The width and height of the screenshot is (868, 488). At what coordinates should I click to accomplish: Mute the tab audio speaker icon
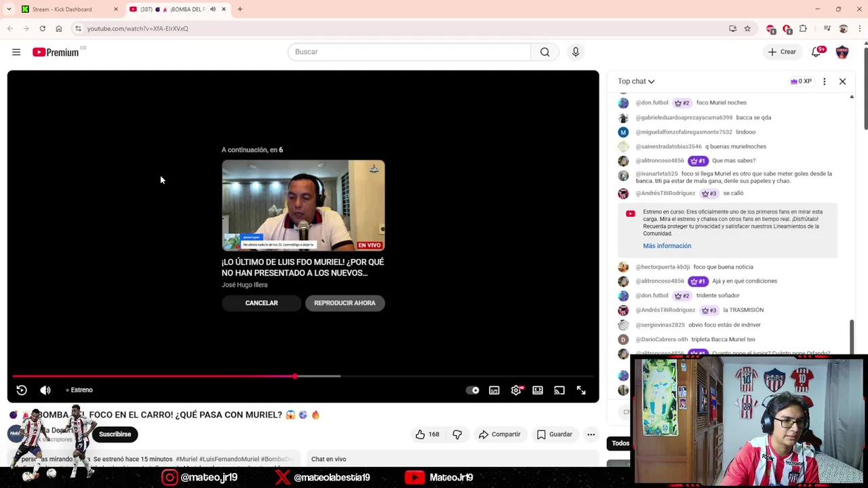213,9
